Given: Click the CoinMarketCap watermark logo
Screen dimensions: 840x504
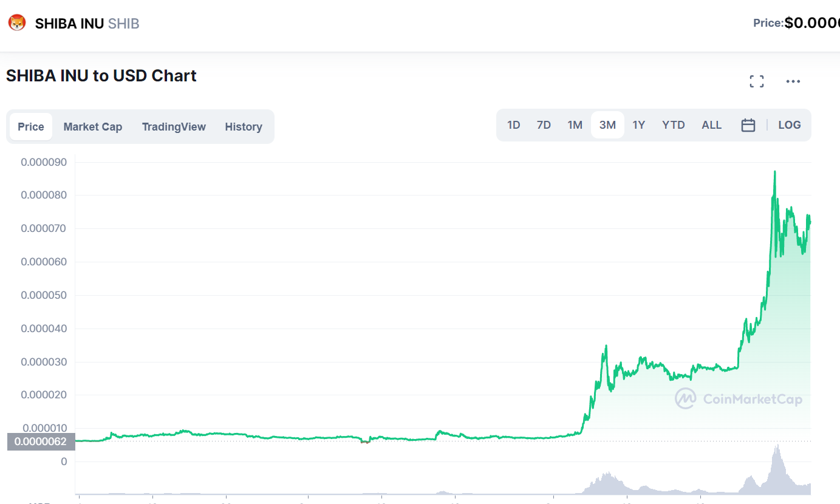Looking at the screenshot, I should click(x=686, y=399).
